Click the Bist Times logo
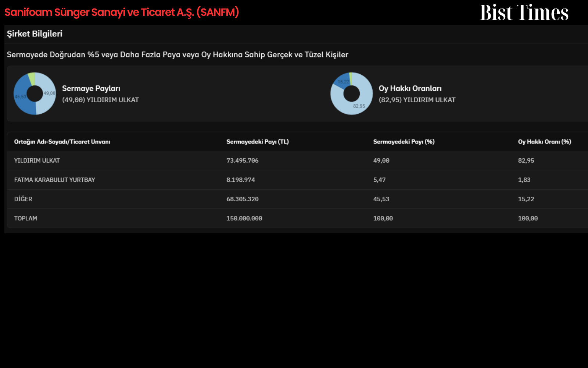Viewport: 588px width, 368px height. coord(524,12)
